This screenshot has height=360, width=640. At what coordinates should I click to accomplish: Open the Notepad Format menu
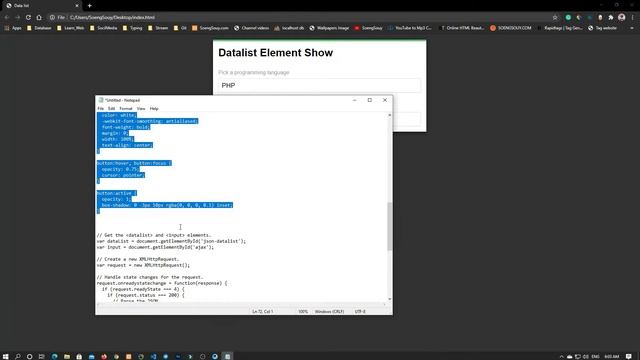[126, 109]
